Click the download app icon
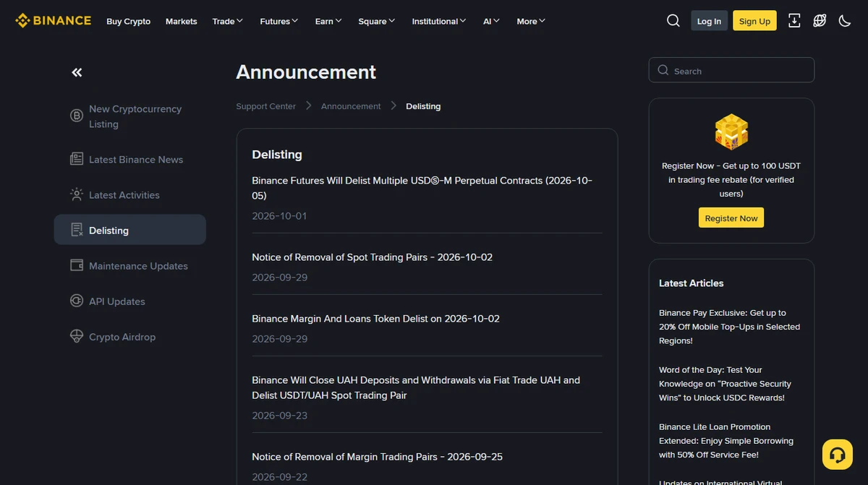The image size is (868, 485). click(794, 21)
